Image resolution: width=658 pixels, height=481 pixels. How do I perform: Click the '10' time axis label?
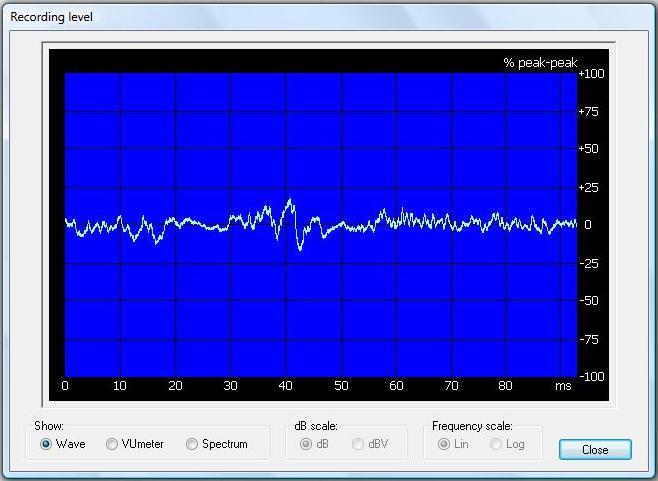[120, 385]
